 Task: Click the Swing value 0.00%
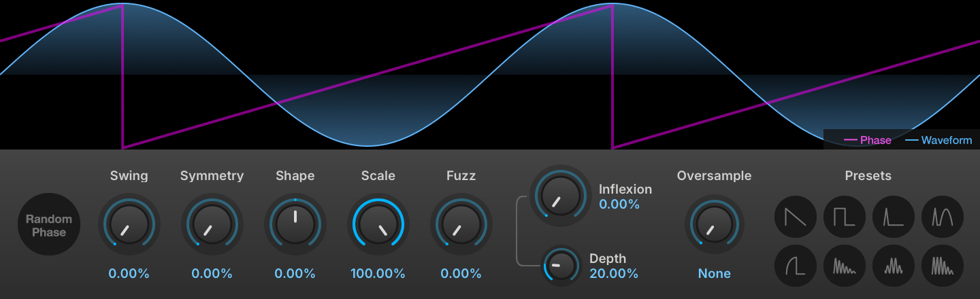(129, 274)
